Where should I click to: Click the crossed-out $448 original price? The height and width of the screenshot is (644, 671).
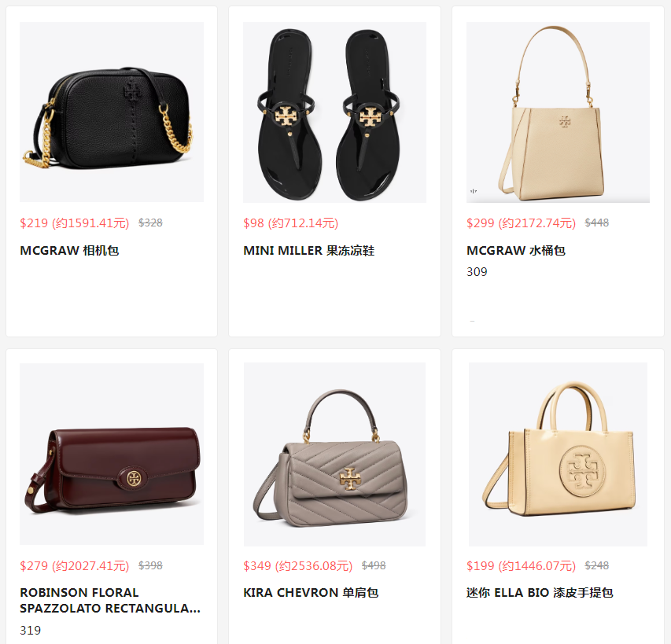[597, 223]
